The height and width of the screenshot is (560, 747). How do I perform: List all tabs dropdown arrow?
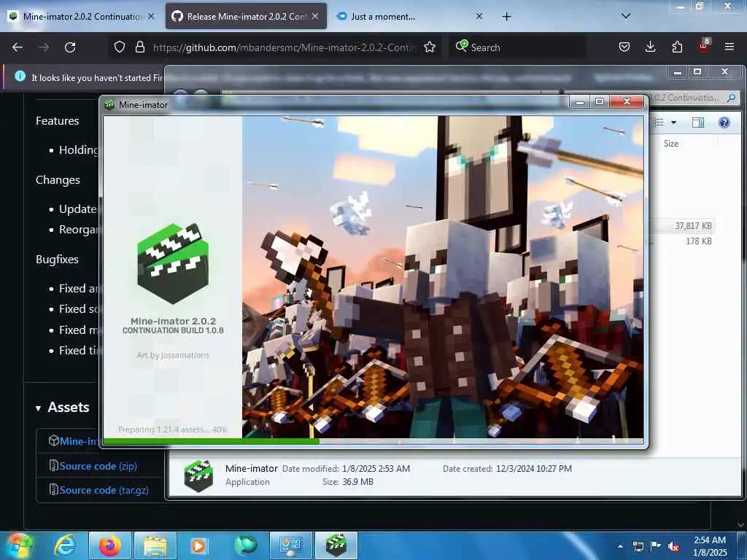tap(626, 16)
